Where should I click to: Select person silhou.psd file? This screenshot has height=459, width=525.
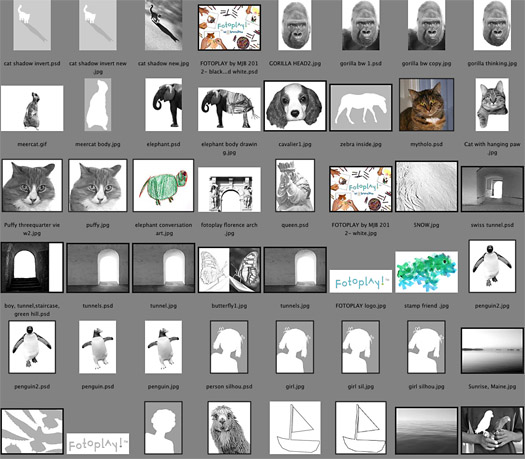coord(229,347)
